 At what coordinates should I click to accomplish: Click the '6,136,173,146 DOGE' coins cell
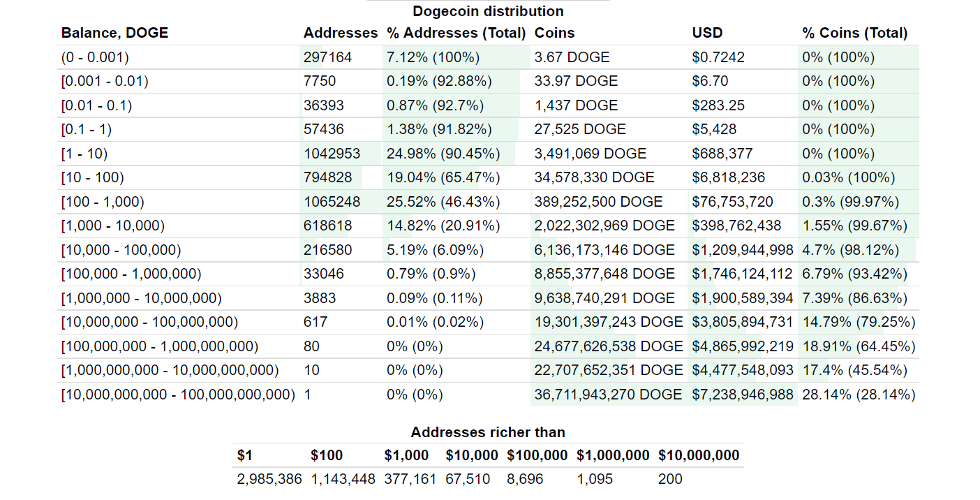pyautogui.click(x=605, y=250)
